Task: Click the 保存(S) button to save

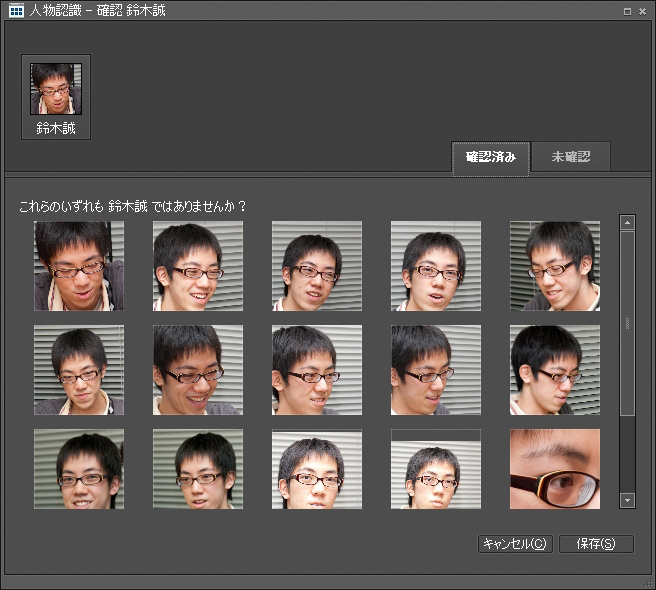Action: coord(596,544)
